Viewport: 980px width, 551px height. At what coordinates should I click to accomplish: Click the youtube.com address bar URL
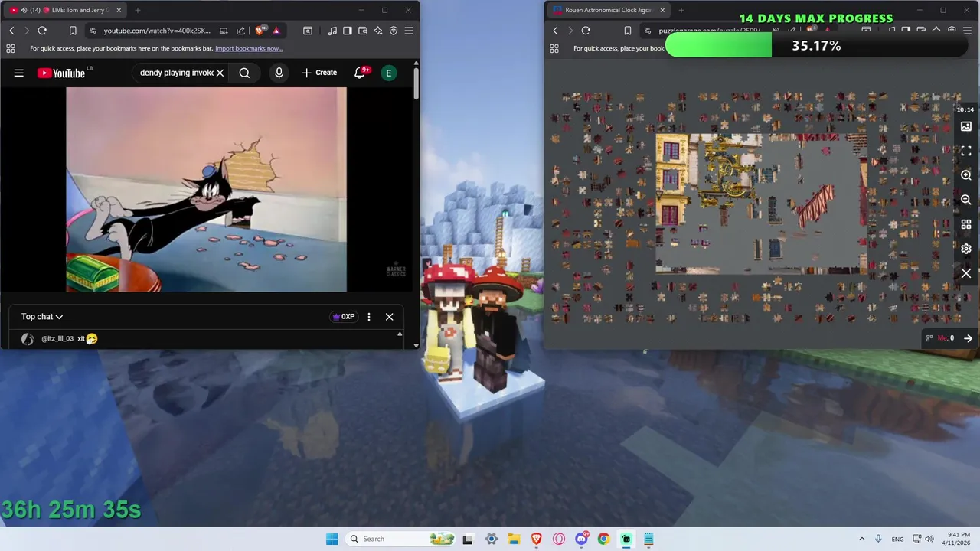click(x=155, y=31)
